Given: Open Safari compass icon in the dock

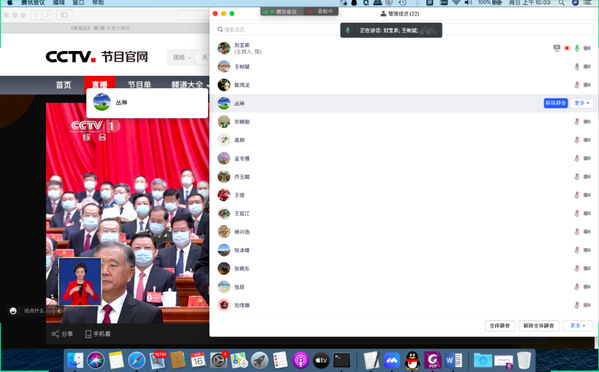Looking at the screenshot, I should [x=136, y=360].
